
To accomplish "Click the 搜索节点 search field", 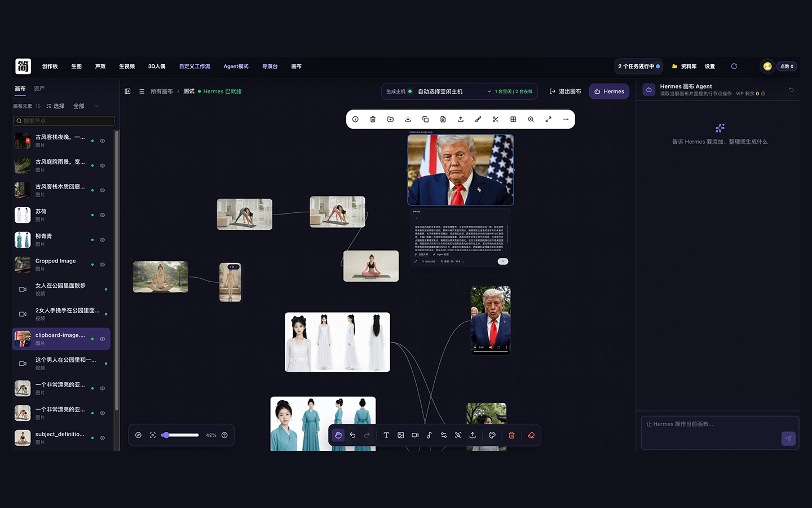I will coord(64,121).
